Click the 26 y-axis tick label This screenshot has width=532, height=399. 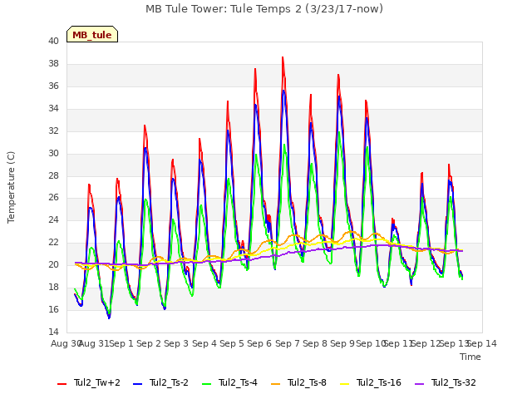(x=53, y=198)
